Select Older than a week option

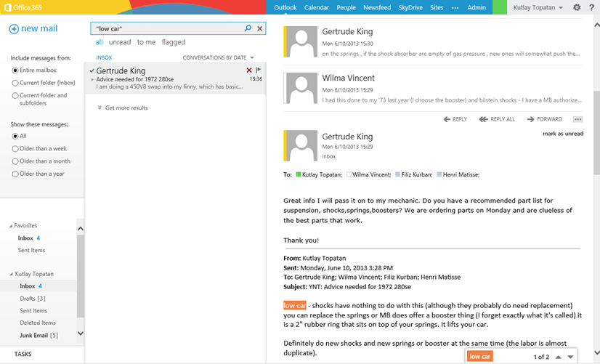pos(15,149)
